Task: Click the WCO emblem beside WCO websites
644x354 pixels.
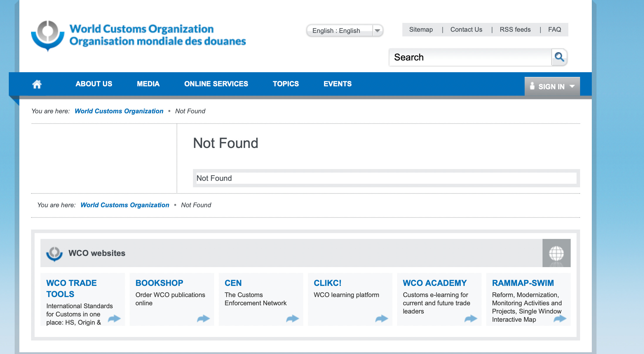Action: 55,254
